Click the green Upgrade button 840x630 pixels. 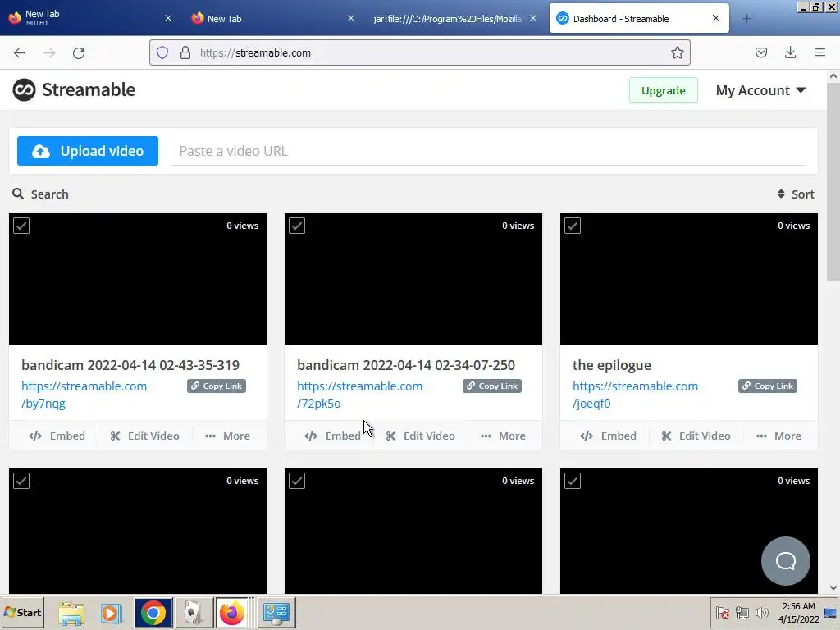point(663,90)
